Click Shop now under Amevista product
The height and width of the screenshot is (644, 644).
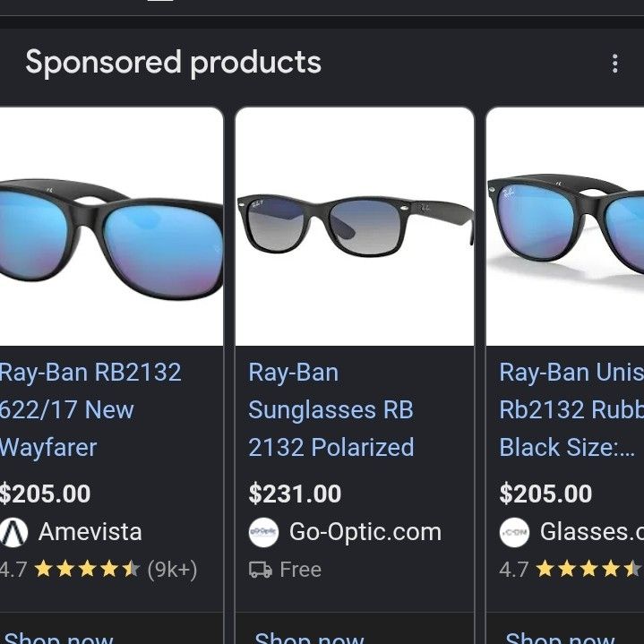coord(57,638)
